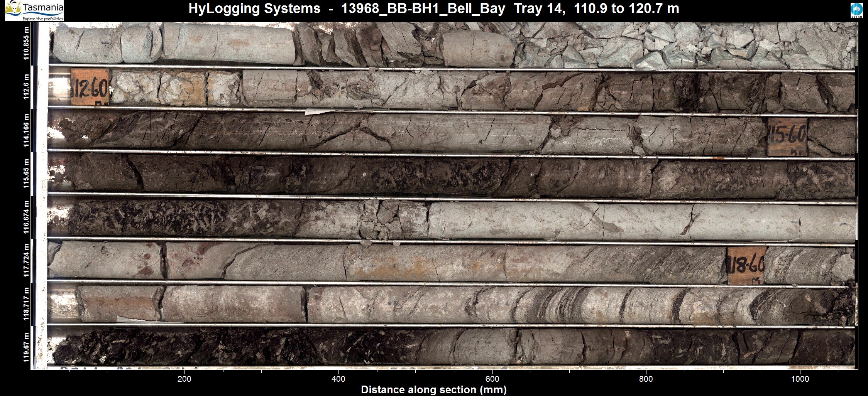The height and width of the screenshot is (396, 868).
Task: Click the wooden 118.60 depth marker block
Action: [x=746, y=265]
